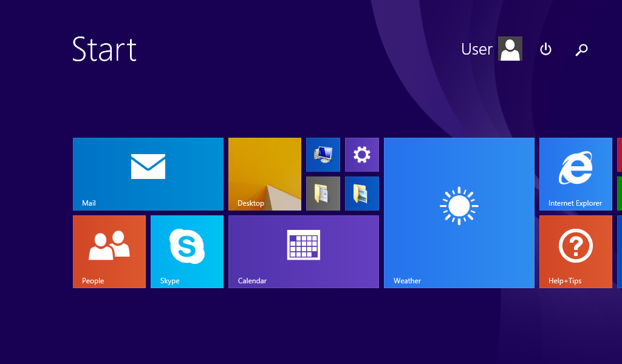Screen dimensions: 622x364
Task: Click the partially visible red tile
Action: (x=620, y=155)
